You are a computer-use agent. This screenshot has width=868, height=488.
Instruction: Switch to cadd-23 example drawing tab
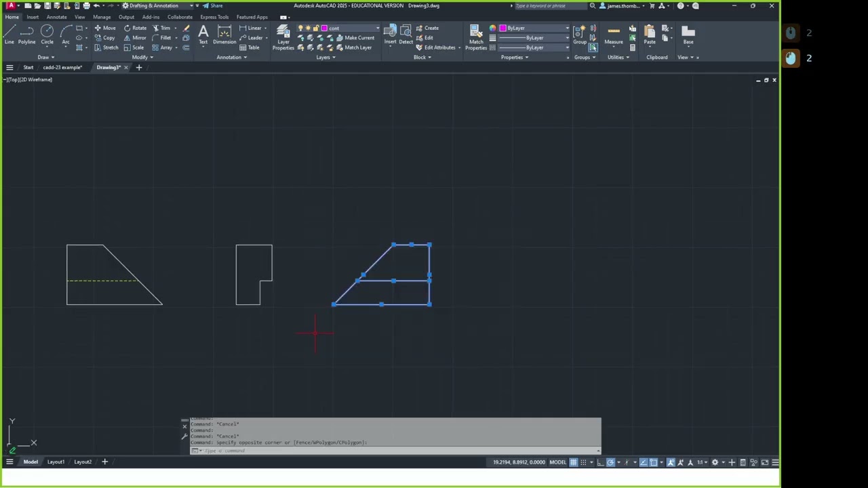62,67
